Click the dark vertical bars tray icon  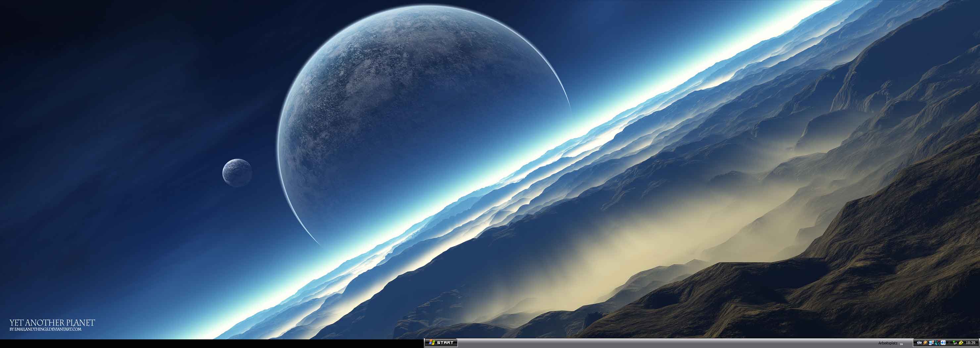(949, 343)
